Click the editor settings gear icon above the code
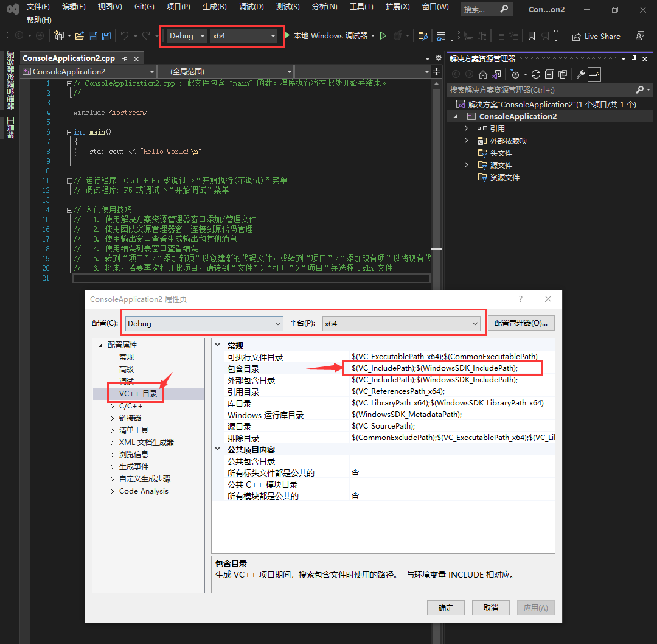Image resolution: width=657 pixels, height=644 pixels. pyautogui.click(x=438, y=58)
